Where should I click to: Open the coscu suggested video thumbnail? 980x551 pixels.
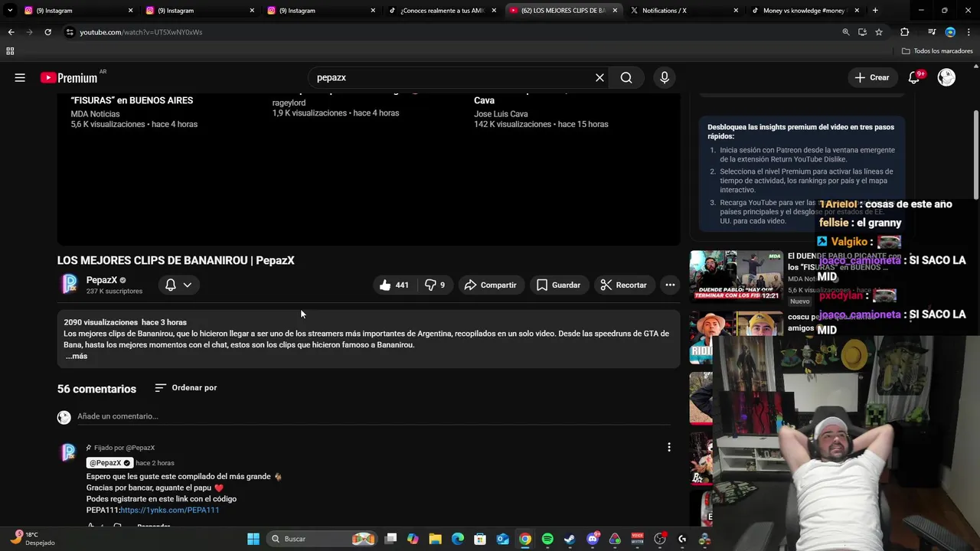click(736, 337)
